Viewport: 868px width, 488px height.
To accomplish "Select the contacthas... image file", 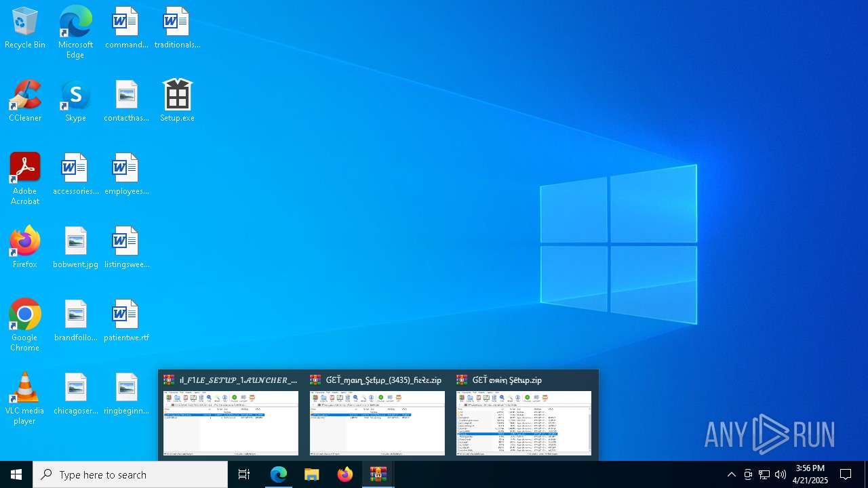I will 126,102.
